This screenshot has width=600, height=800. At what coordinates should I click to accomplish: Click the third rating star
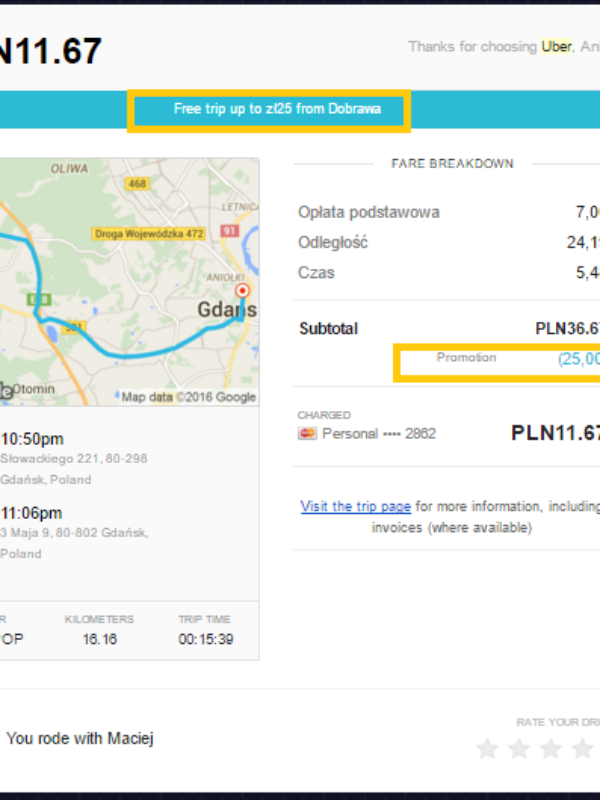(x=551, y=748)
